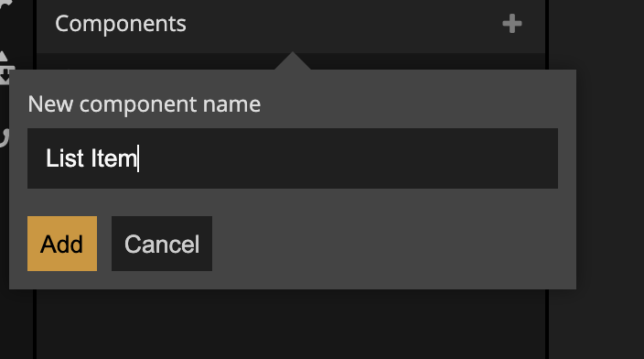Add new component via plus icon
The width and height of the screenshot is (644, 359).
click(x=512, y=24)
